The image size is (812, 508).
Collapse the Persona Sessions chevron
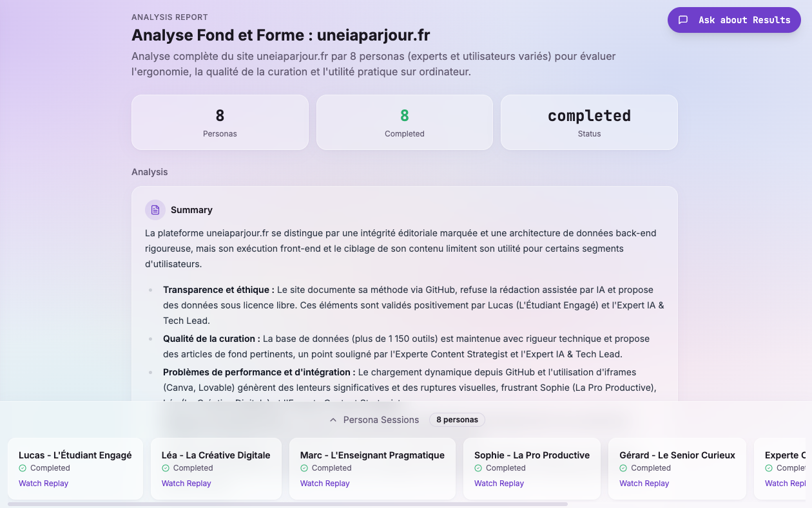click(x=333, y=420)
